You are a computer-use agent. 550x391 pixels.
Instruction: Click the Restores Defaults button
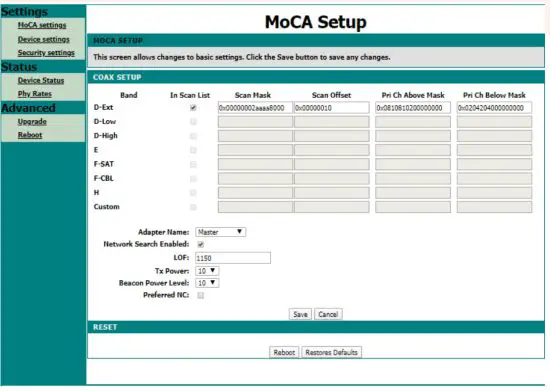coord(331,352)
